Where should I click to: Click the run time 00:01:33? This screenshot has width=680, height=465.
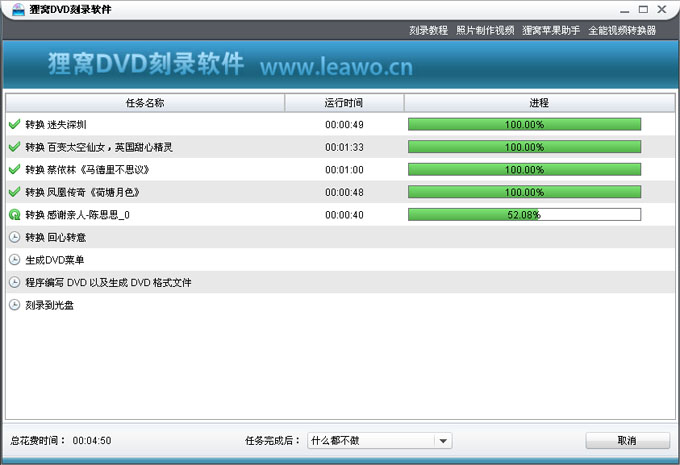point(344,147)
